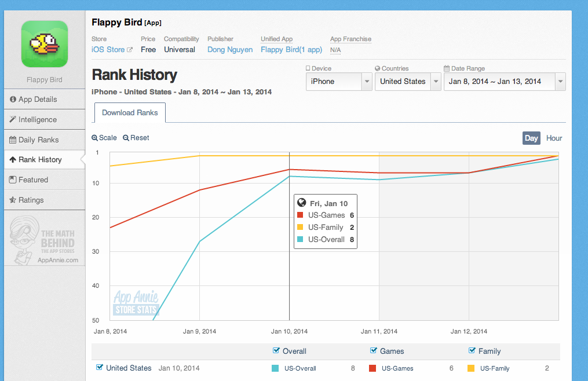Select the Download Ranks tab
The height and width of the screenshot is (381, 588).
point(130,113)
